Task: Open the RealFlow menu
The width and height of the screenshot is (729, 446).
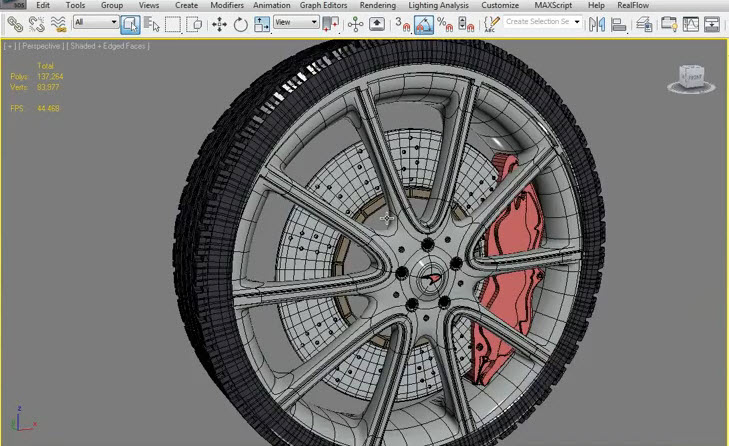Action: point(633,5)
